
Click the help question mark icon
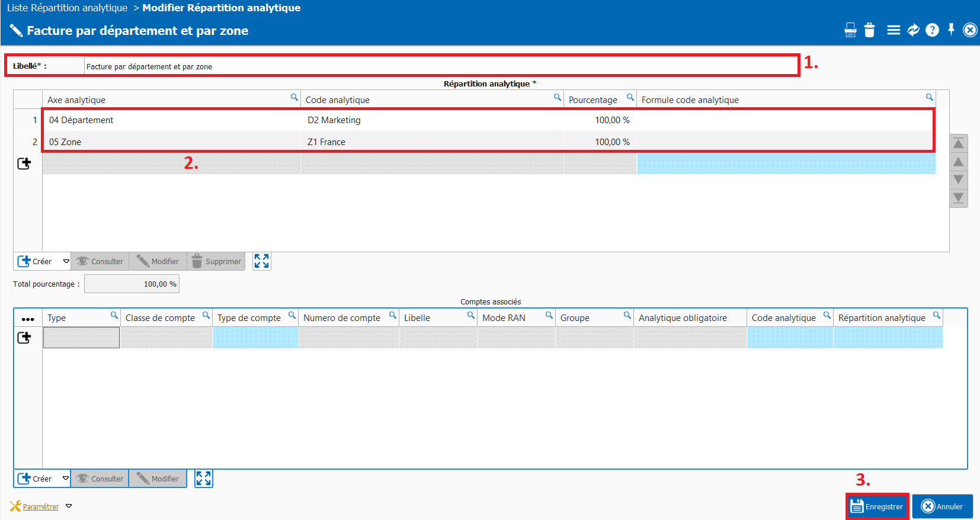tap(932, 30)
